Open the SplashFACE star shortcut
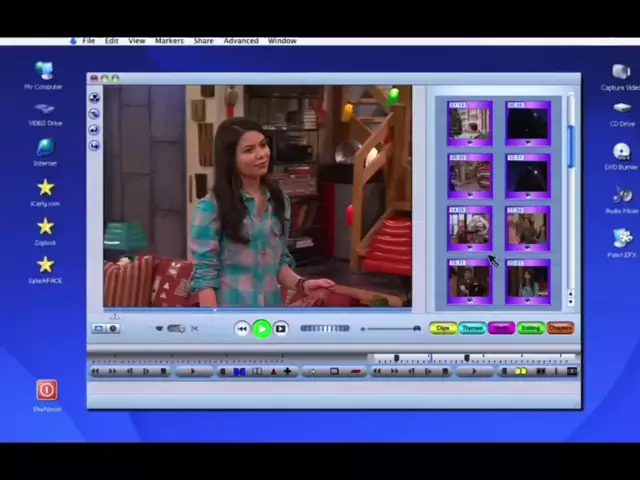This screenshot has width=640, height=480. pyautogui.click(x=46, y=265)
